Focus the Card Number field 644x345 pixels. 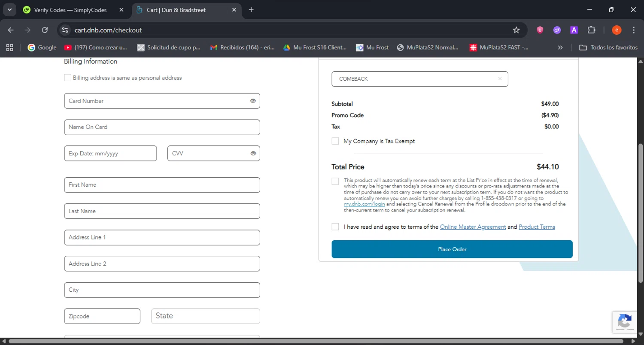162,101
